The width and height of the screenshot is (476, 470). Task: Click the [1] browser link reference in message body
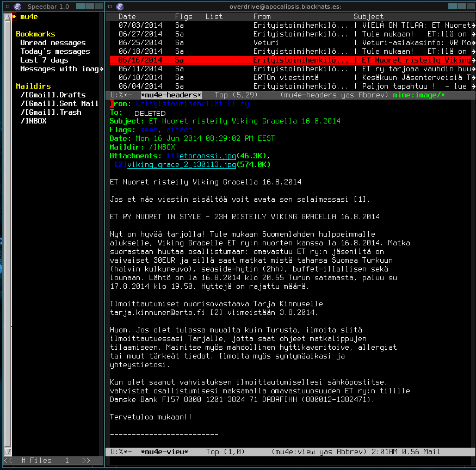360,200
